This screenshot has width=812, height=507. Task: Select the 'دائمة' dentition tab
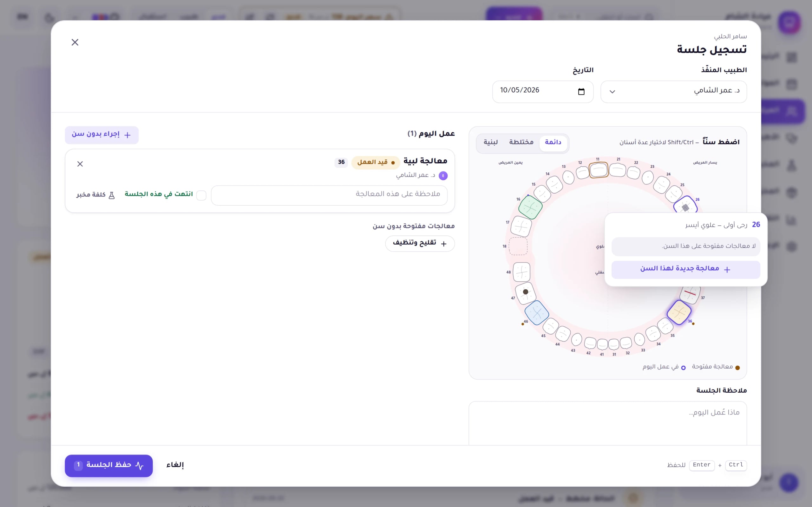coord(553,143)
